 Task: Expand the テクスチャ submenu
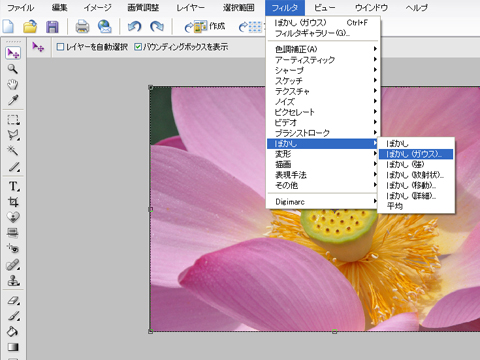(323, 91)
